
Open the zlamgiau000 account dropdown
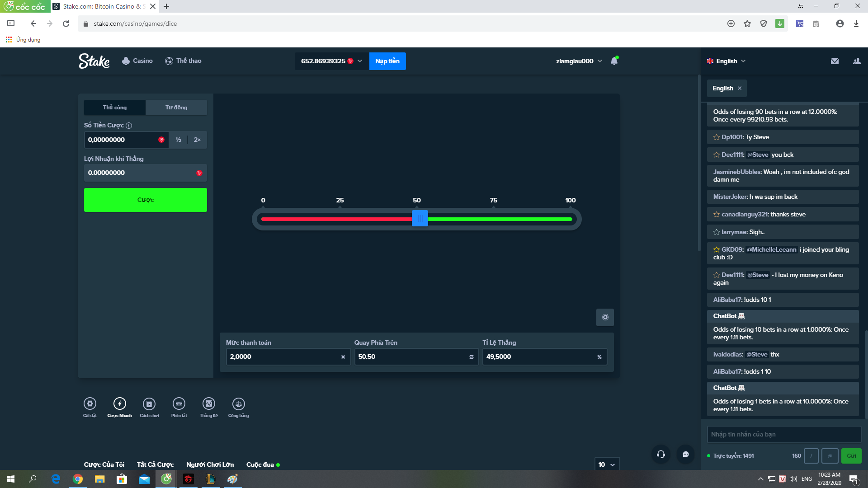coord(579,61)
